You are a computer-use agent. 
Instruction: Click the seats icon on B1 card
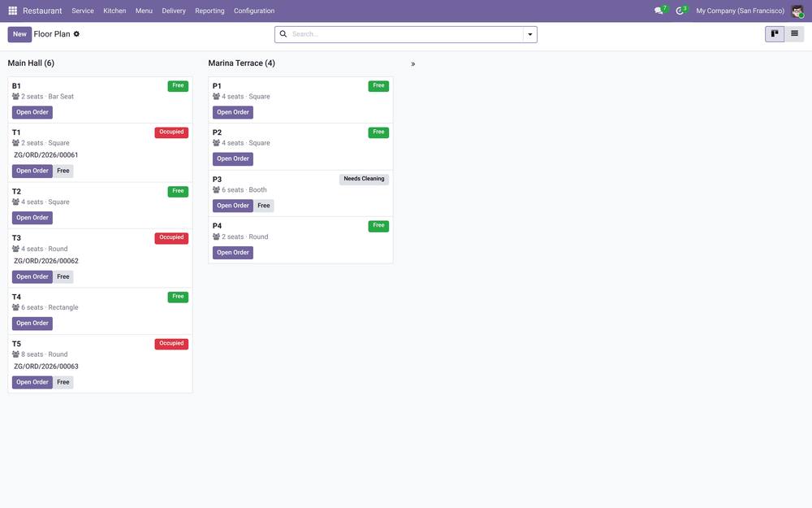[x=15, y=97]
